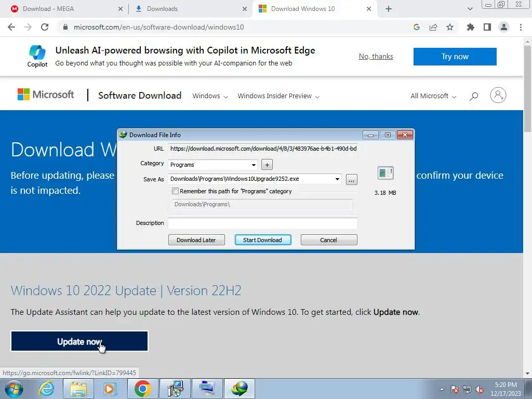Close the Download - MEGA tab
Viewport: 532px width, 399px height.
click(x=121, y=9)
